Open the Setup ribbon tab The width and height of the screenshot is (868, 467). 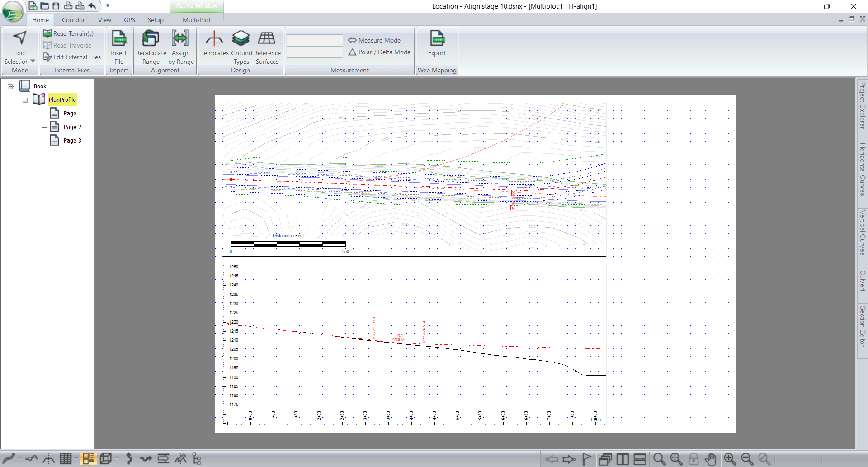(156, 20)
